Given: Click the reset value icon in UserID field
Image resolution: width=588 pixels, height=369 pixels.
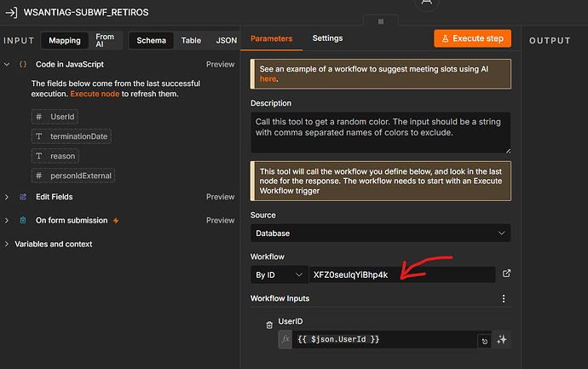Looking at the screenshot, I should click(x=485, y=341).
